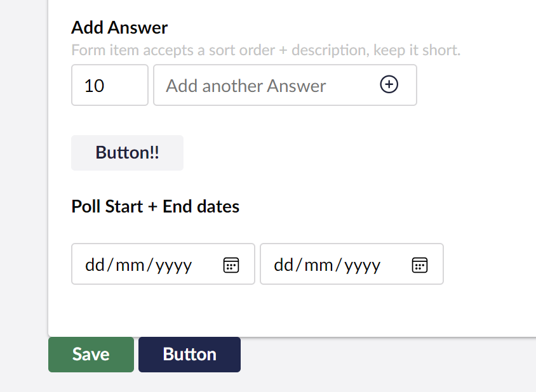
Task: Select the day segment of the end date
Action: click(x=283, y=265)
